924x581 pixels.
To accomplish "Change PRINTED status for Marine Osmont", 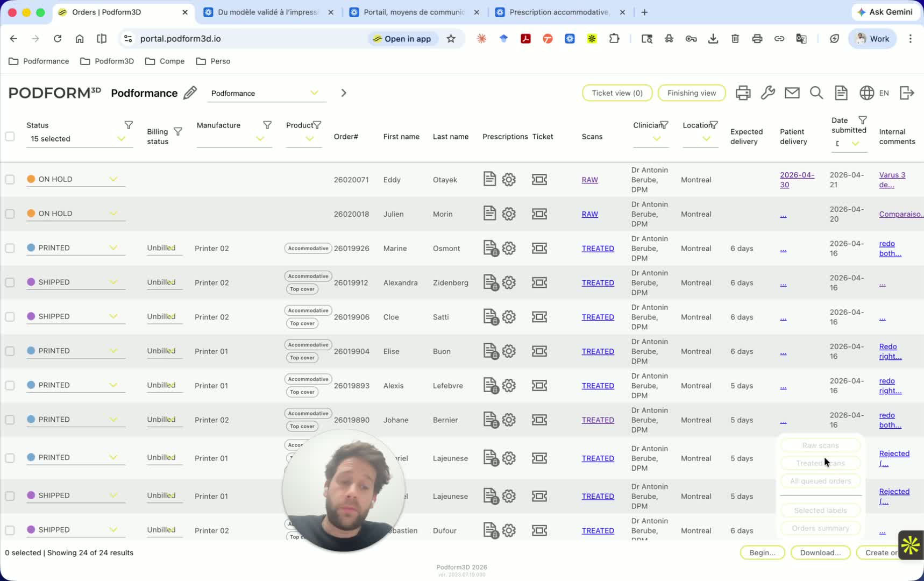I will [x=75, y=248].
